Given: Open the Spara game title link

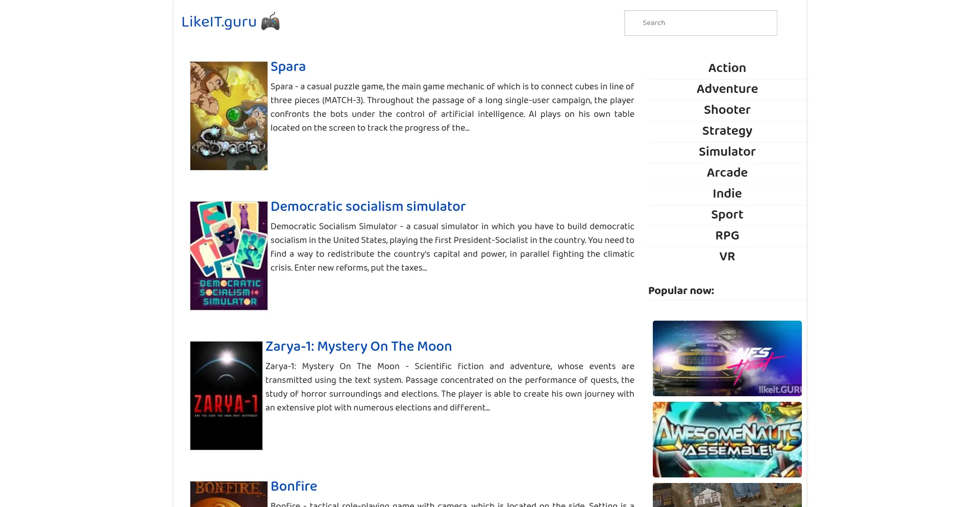Looking at the screenshot, I should (288, 67).
